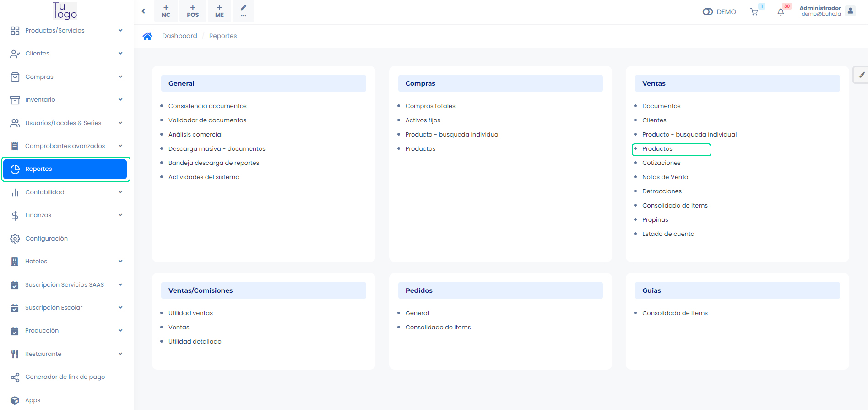Image resolution: width=868 pixels, height=410 pixels.
Task: Click the Configuración gear icon
Action: click(15, 239)
